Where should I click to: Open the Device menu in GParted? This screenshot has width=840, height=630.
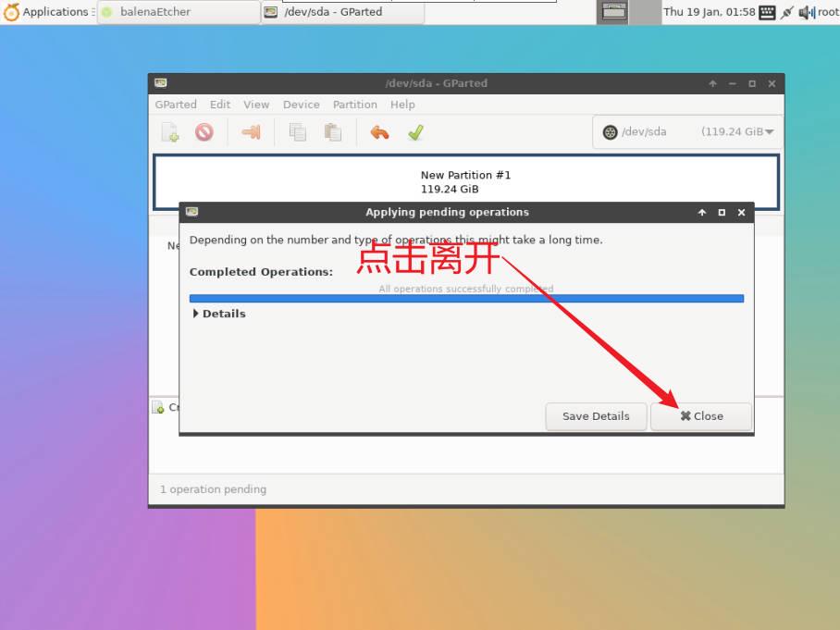point(301,105)
